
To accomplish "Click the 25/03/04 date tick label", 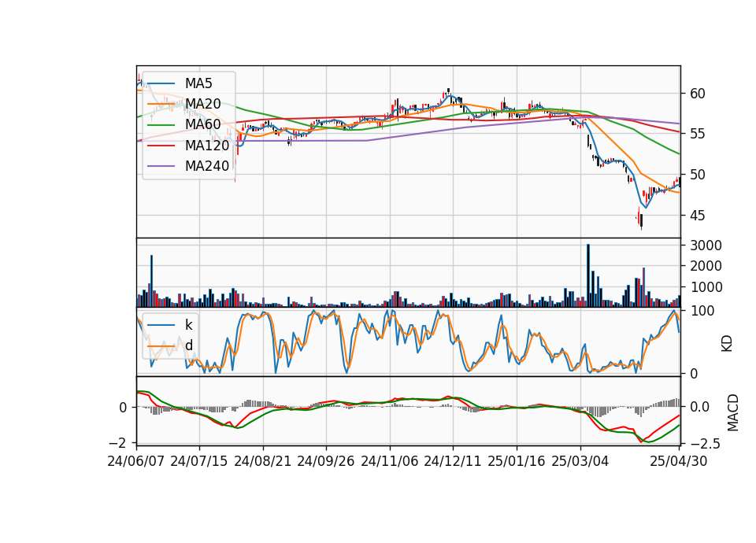I will pos(580,461).
